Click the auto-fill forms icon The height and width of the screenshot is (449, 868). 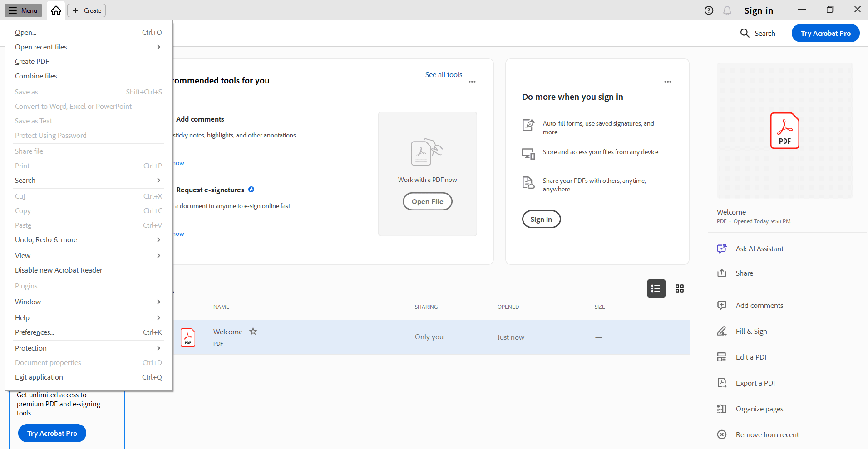tap(528, 125)
